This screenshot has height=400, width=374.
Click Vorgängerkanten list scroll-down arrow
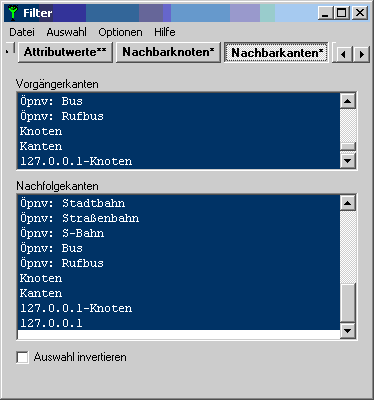(x=348, y=161)
